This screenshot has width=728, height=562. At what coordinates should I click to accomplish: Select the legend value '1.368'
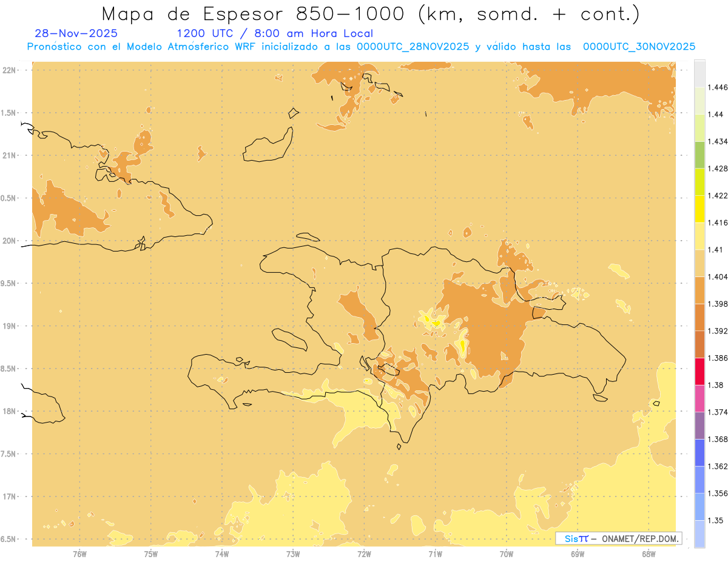[x=717, y=439]
